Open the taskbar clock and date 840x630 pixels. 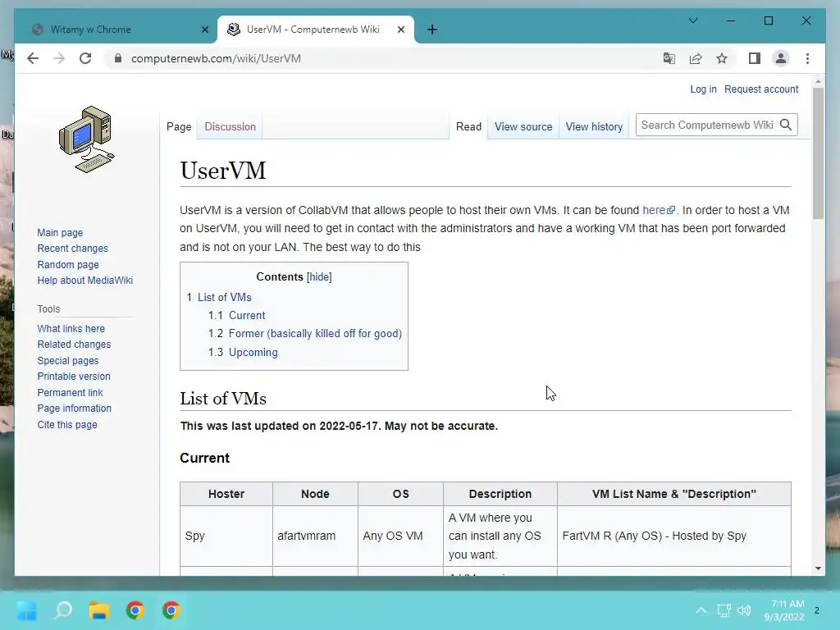point(784,610)
